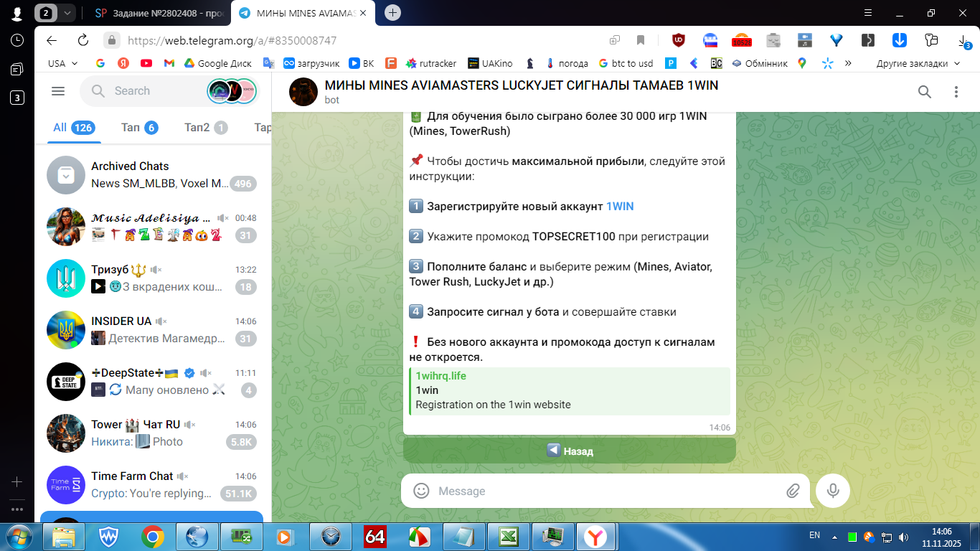Open the Тризуб chat

pyautogui.click(x=152, y=278)
